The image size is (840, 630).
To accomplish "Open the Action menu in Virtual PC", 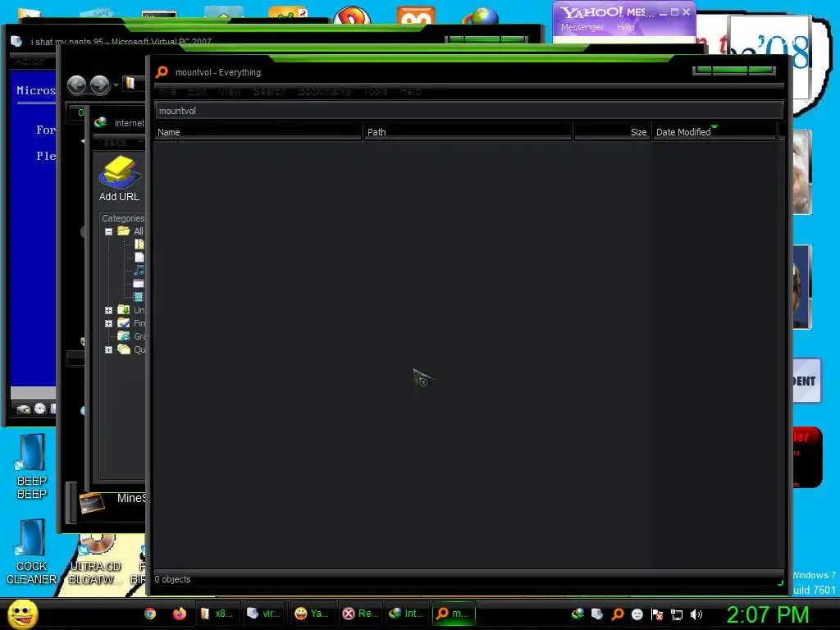I will [x=30, y=62].
